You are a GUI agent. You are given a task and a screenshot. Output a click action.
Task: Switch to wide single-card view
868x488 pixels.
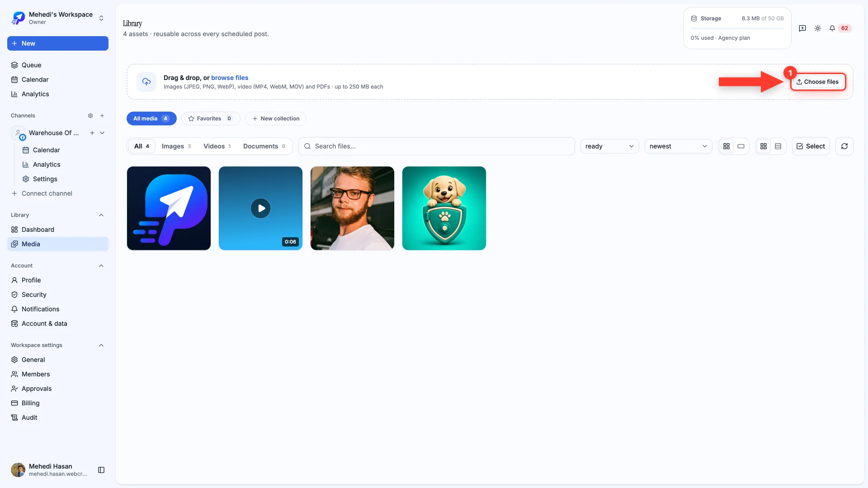741,146
